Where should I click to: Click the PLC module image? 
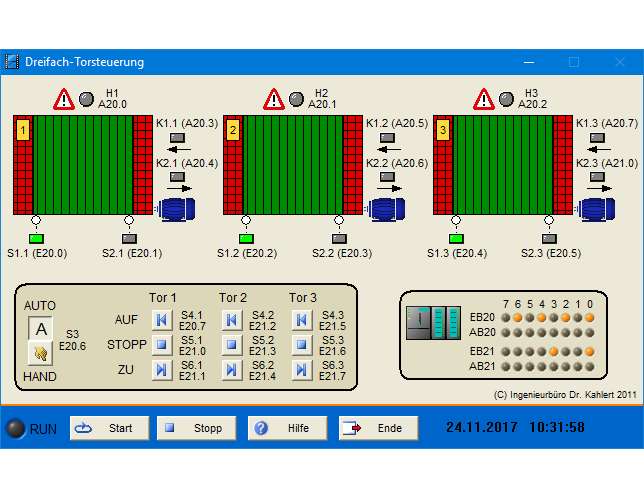(x=433, y=322)
